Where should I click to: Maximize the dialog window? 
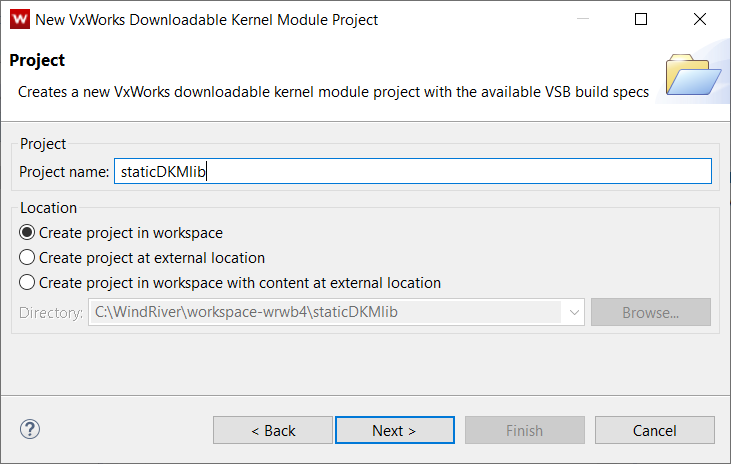[641, 19]
